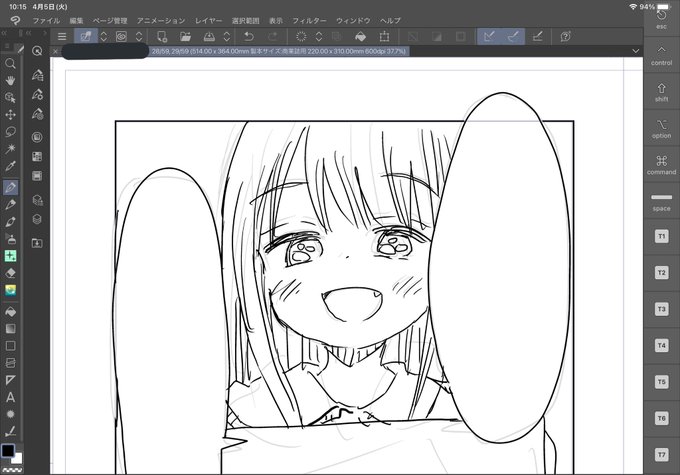The image size is (680, 475).
Task: Expand arrows next to the Clear selection icon
Action: [319, 36]
